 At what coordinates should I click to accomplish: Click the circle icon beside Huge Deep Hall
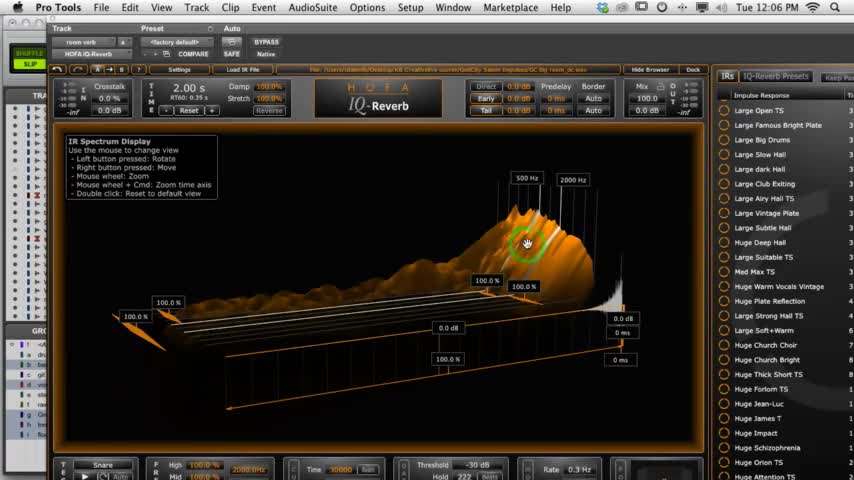point(724,242)
